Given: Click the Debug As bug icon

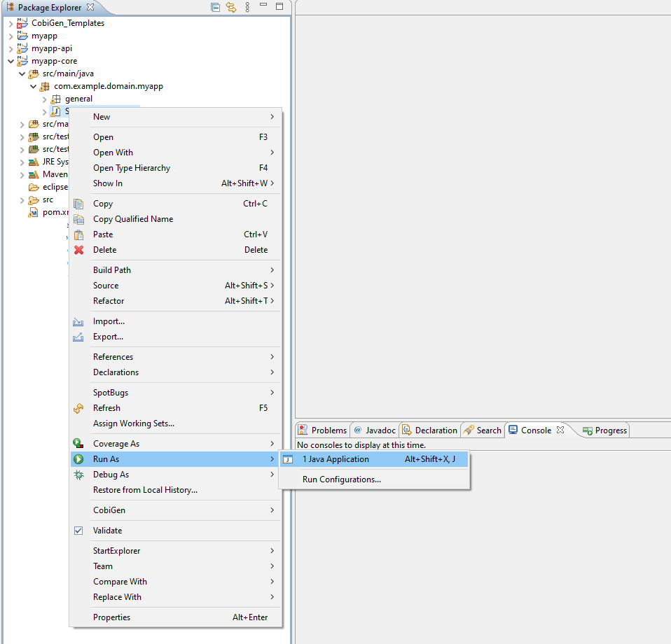Looking at the screenshot, I should click(79, 475).
